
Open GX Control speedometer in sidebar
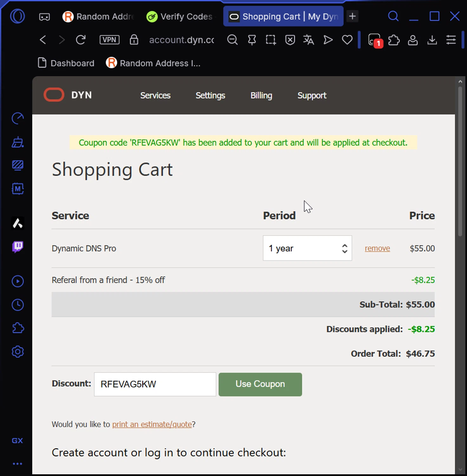[x=18, y=118]
